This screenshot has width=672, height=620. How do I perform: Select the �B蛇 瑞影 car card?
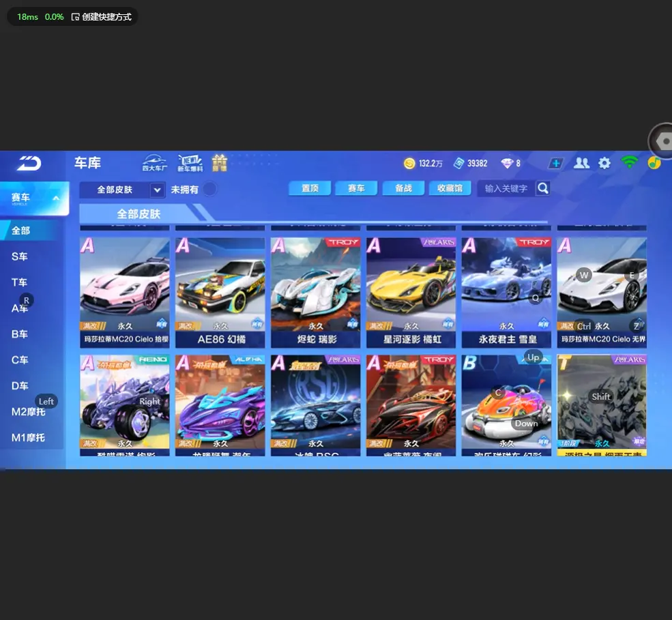click(x=315, y=293)
